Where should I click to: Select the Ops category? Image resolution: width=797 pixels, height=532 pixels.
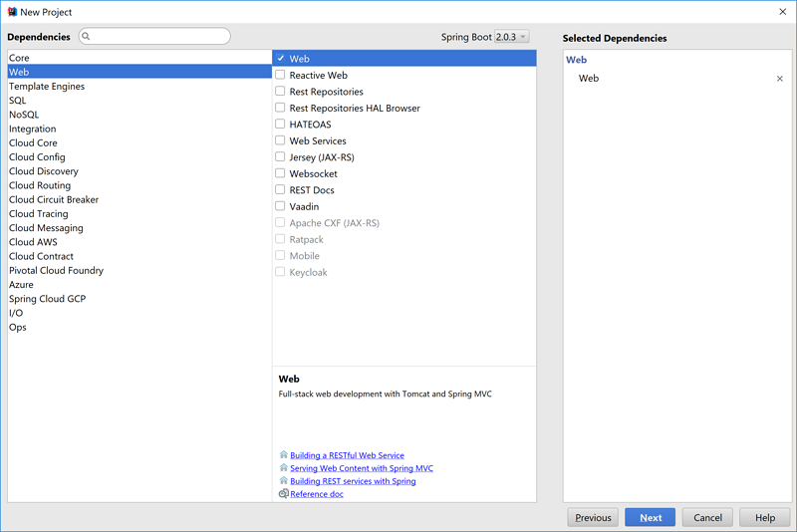pyautogui.click(x=139, y=327)
